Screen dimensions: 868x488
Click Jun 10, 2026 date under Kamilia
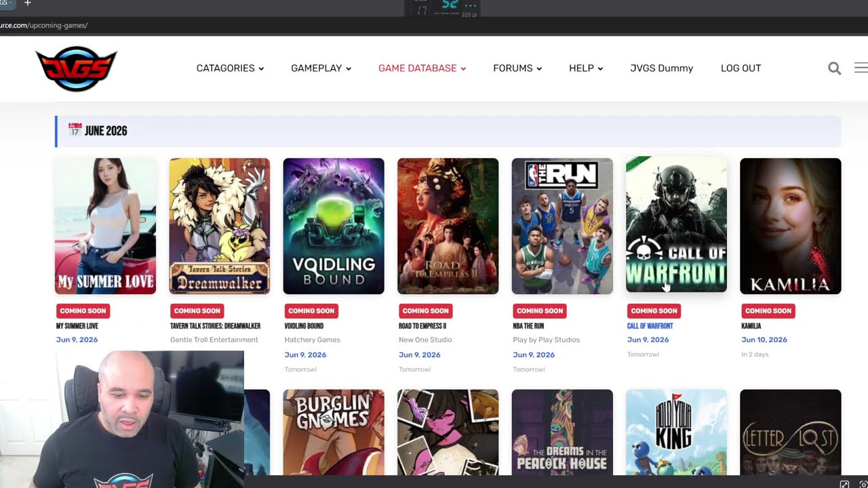tap(764, 340)
